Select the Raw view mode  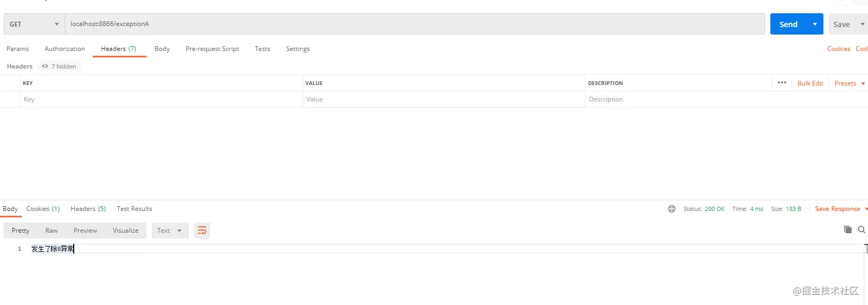tap(51, 231)
